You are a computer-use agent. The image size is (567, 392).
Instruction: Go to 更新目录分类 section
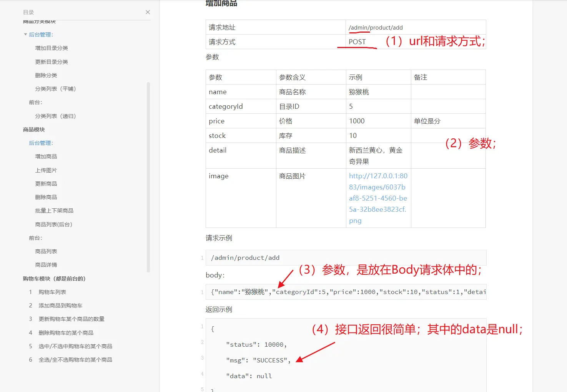[x=52, y=62]
